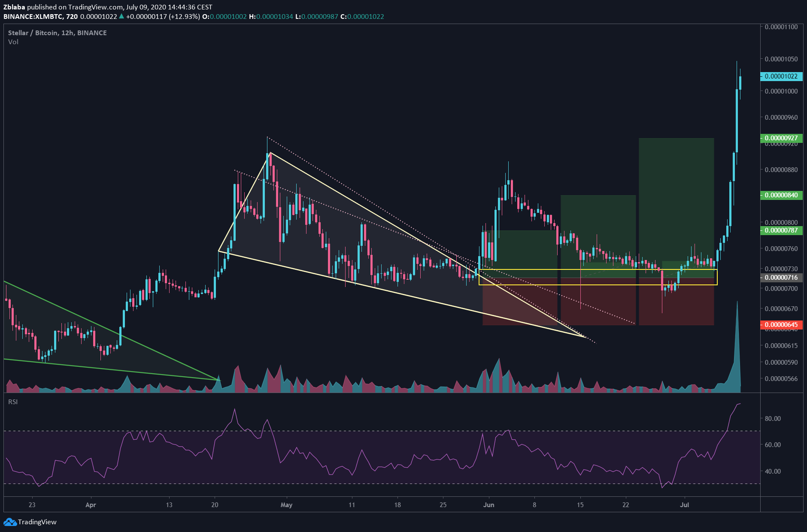Click the RSI pane label
The height and width of the screenshot is (532, 807).
coord(13,402)
